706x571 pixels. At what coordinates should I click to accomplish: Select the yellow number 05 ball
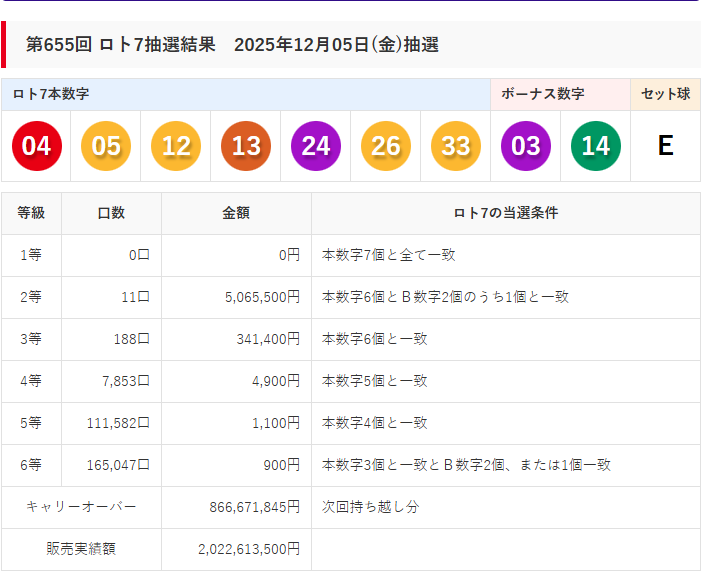coord(106,146)
